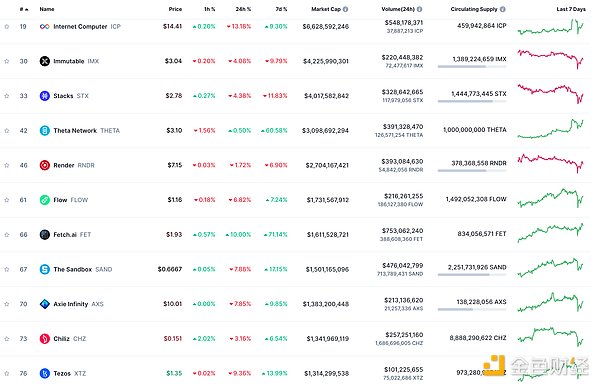600x387 pixels.
Task: Click The Sandbox coin logo
Action: [x=45, y=269]
